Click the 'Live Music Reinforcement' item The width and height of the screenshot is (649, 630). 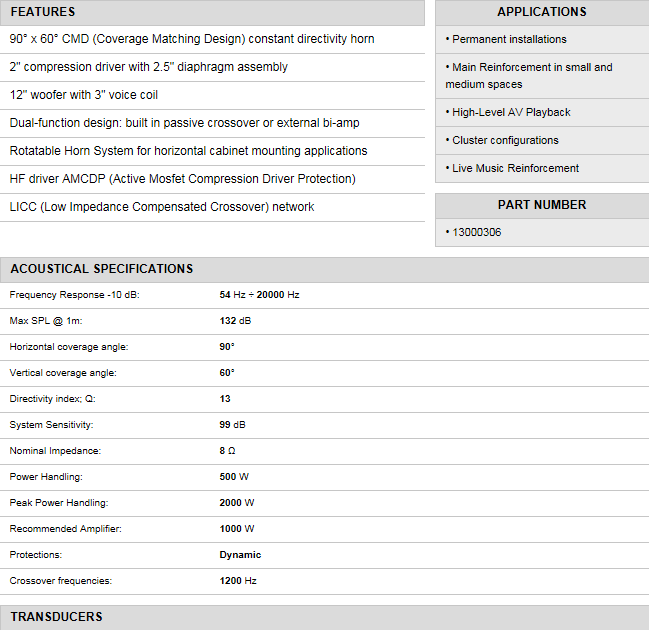[x=515, y=168]
